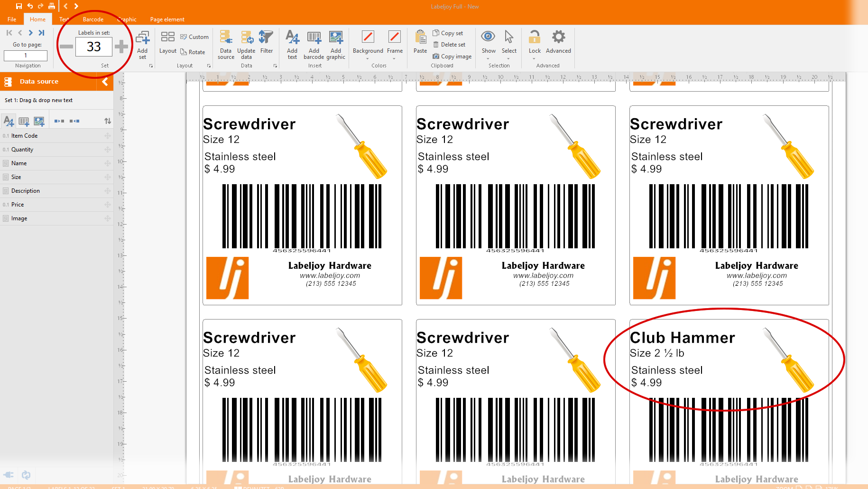Viewport: 868px width, 489px height.
Task: Select the Description field
Action: (57, 191)
